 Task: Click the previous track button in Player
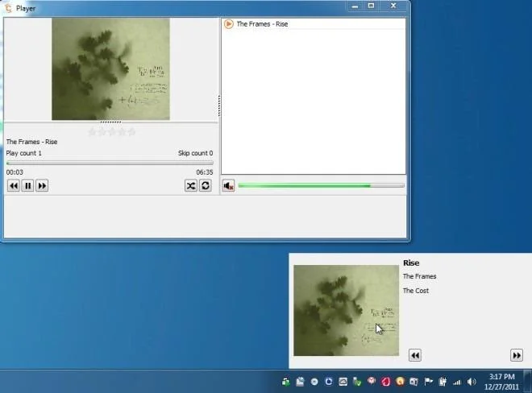[13, 186]
